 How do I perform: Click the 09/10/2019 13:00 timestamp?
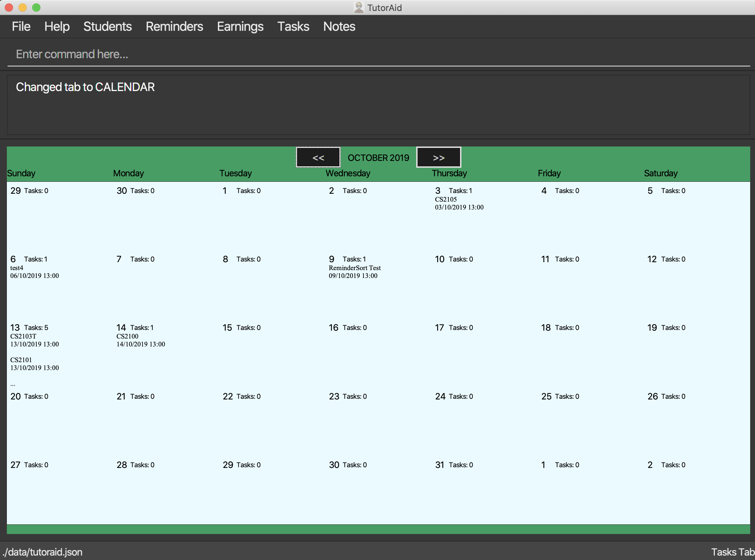point(353,276)
